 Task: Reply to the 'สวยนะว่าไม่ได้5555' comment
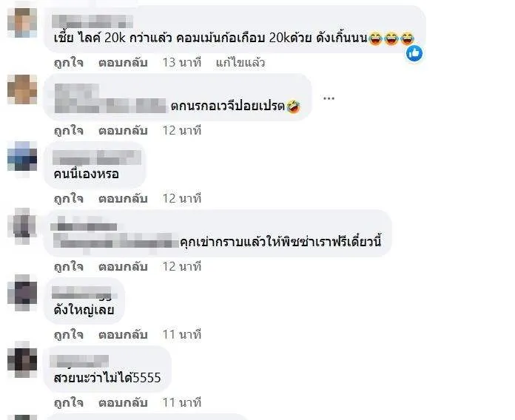[123, 402]
